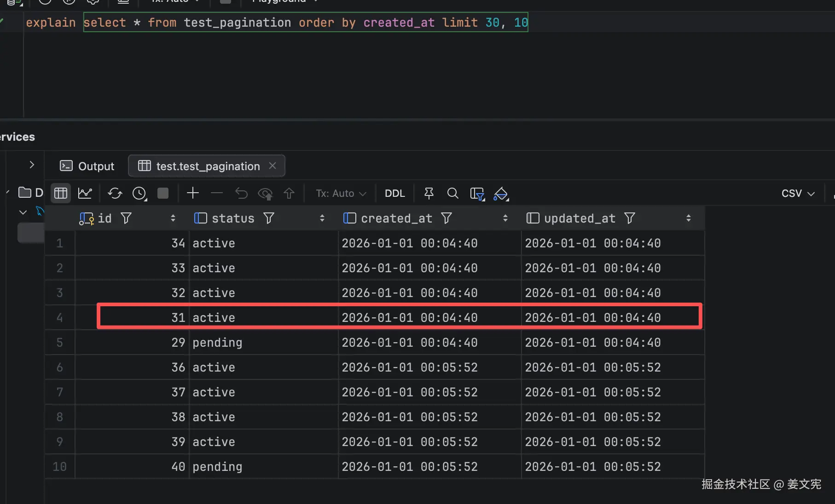Switch to the Output tab
The image size is (835, 504).
coord(87,166)
